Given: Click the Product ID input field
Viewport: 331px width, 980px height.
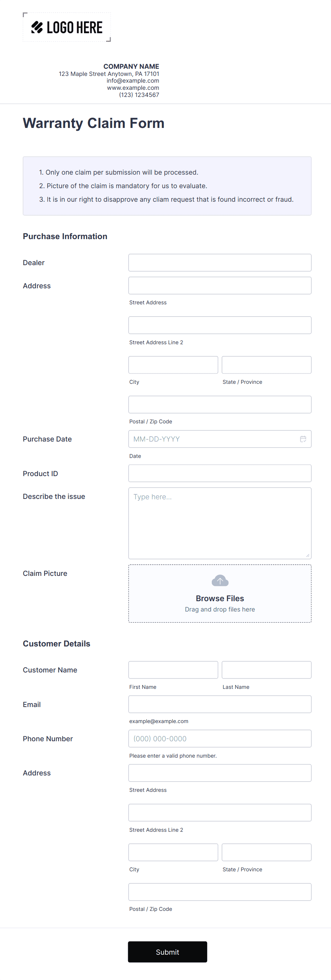Looking at the screenshot, I should (x=220, y=473).
